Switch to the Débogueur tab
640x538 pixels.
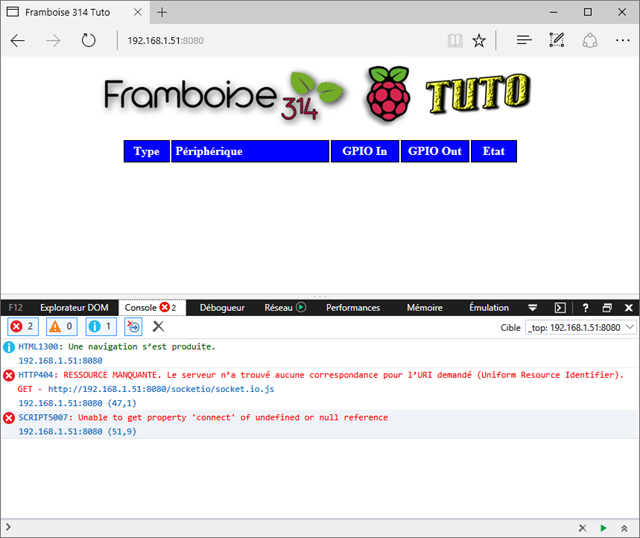pos(221,307)
